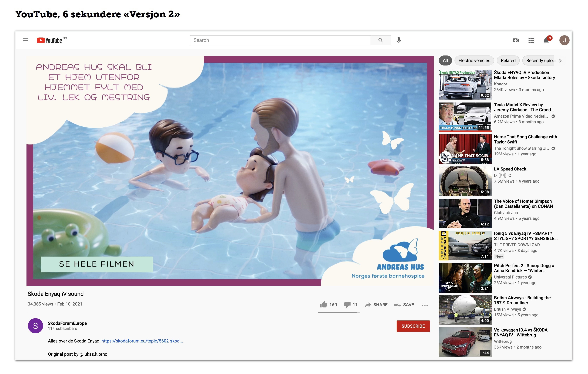This screenshot has width=588, height=374.
Task: Select the Related filter chip
Action: click(508, 60)
